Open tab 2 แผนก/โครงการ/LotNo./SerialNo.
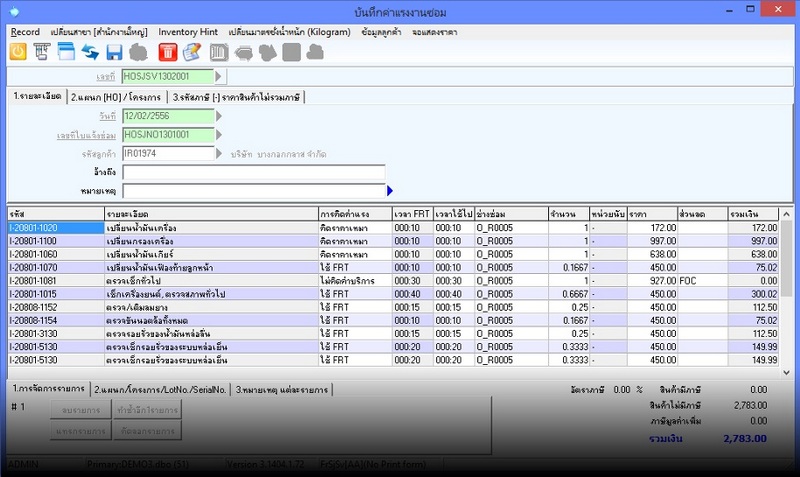800x477 pixels. 160,389
